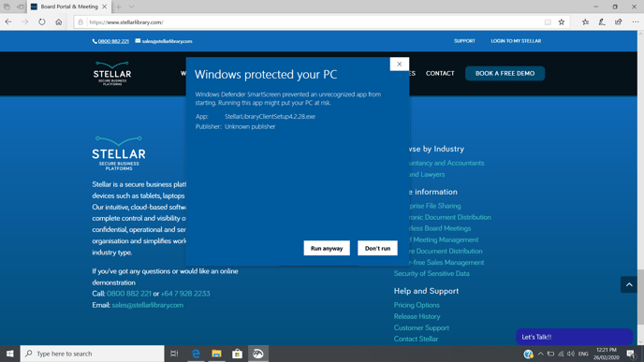Open the Let's Talk!! chat widget

point(574,337)
